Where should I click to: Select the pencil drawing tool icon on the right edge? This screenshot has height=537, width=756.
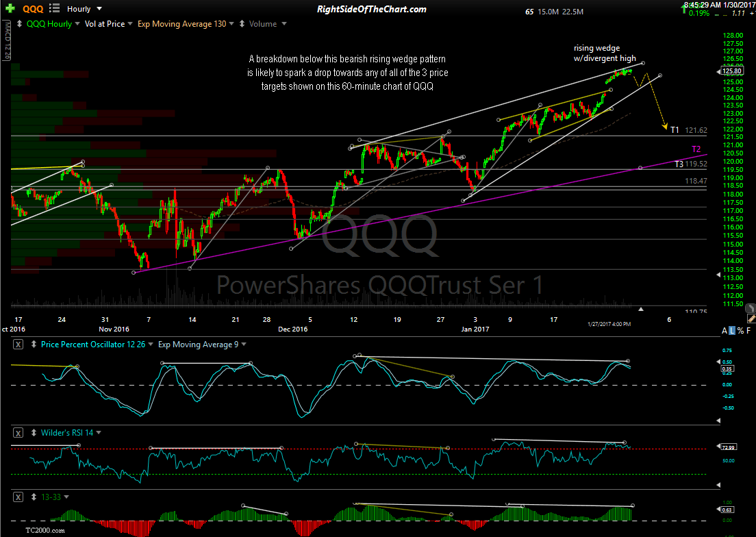[751, 317]
